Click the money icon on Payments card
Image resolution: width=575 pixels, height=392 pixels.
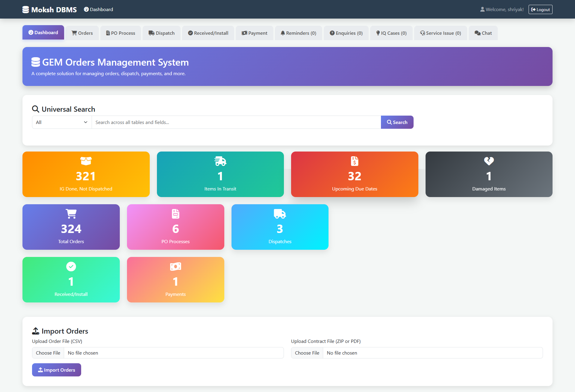[x=175, y=267]
